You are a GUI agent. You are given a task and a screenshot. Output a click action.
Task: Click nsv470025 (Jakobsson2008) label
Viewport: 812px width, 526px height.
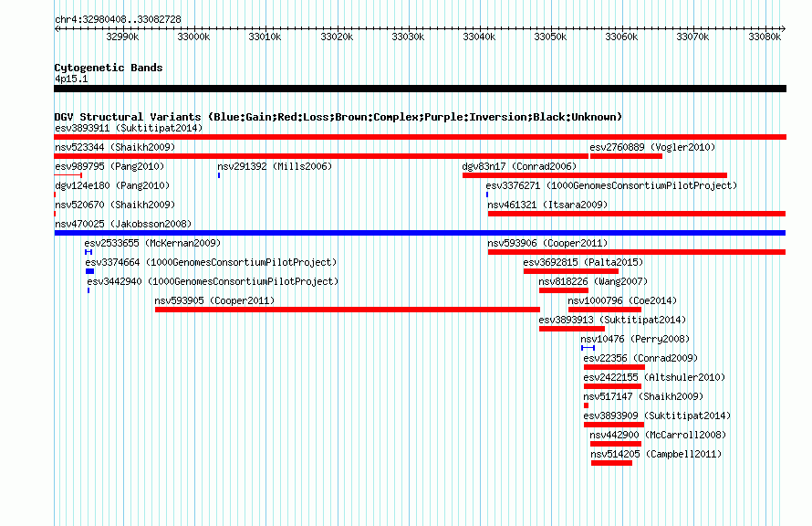(123, 224)
